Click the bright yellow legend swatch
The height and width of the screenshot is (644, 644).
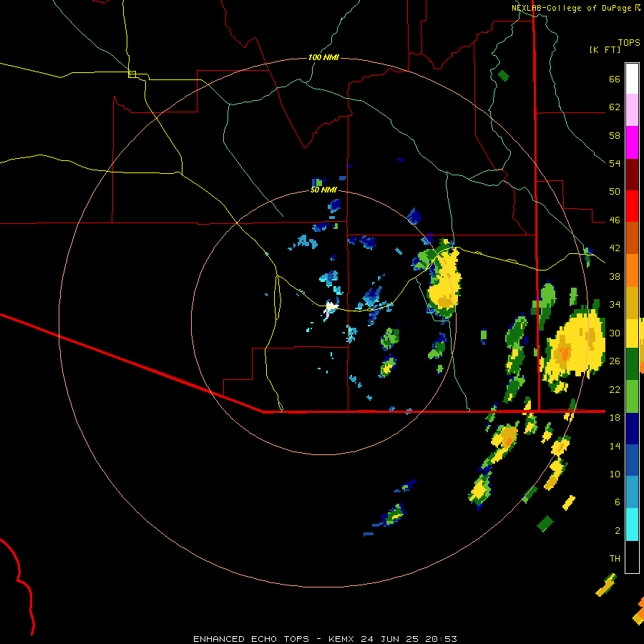click(632, 333)
